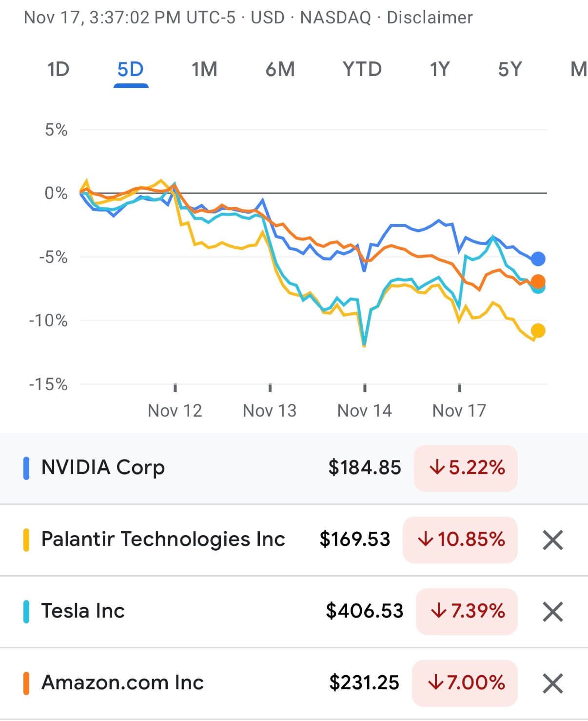The height and width of the screenshot is (721, 588).
Task: Click Amazon's orange endpoint dot on chart
Action: [x=538, y=281]
